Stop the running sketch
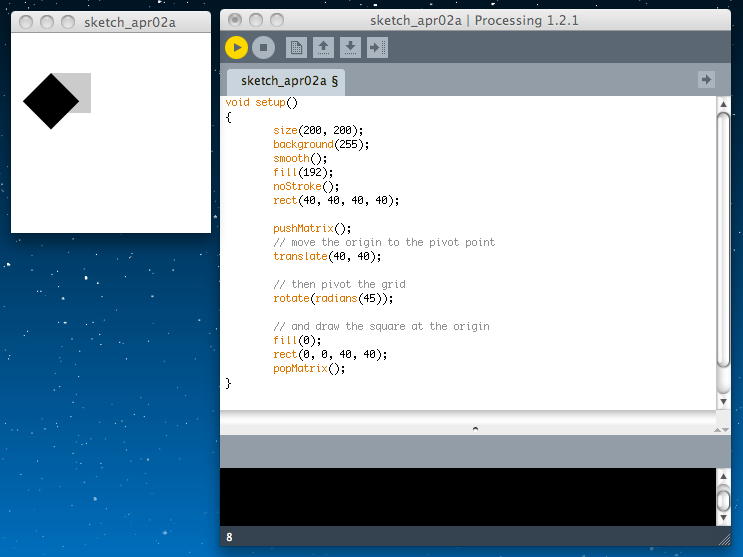 tap(263, 47)
